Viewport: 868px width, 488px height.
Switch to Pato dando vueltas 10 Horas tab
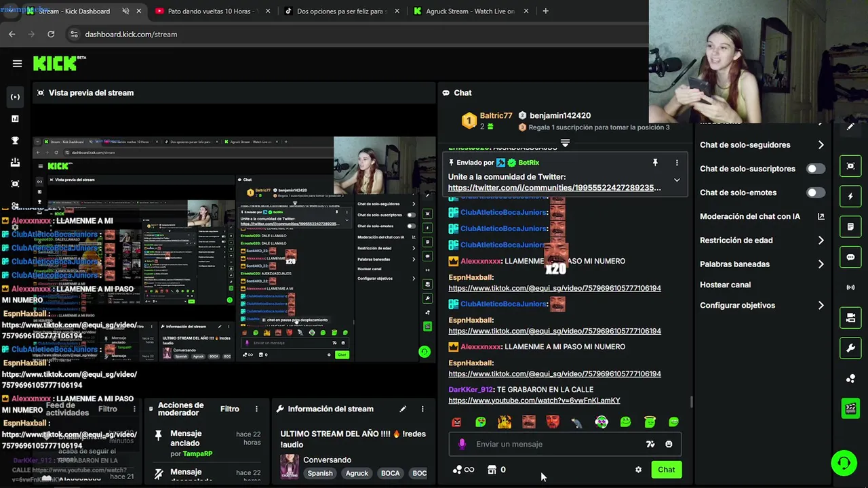(212, 11)
